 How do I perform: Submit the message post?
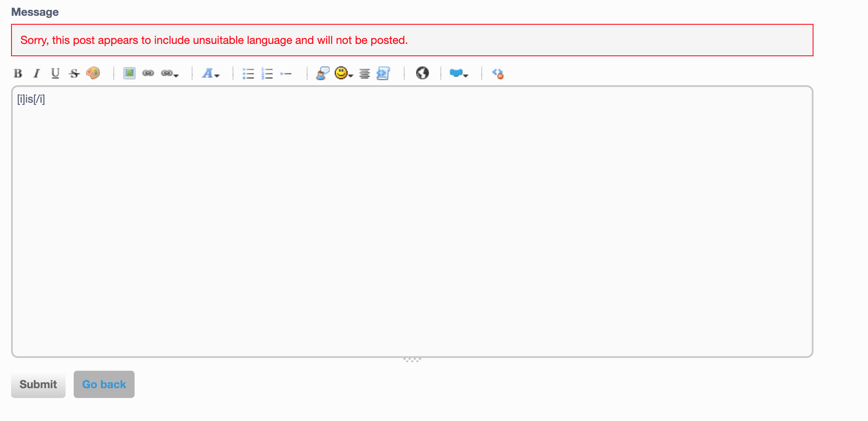(38, 384)
